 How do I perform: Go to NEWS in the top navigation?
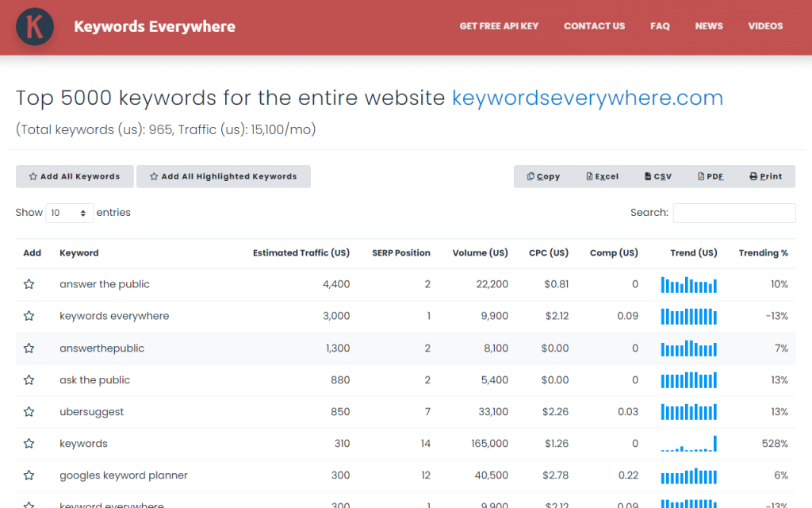click(708, 26)
